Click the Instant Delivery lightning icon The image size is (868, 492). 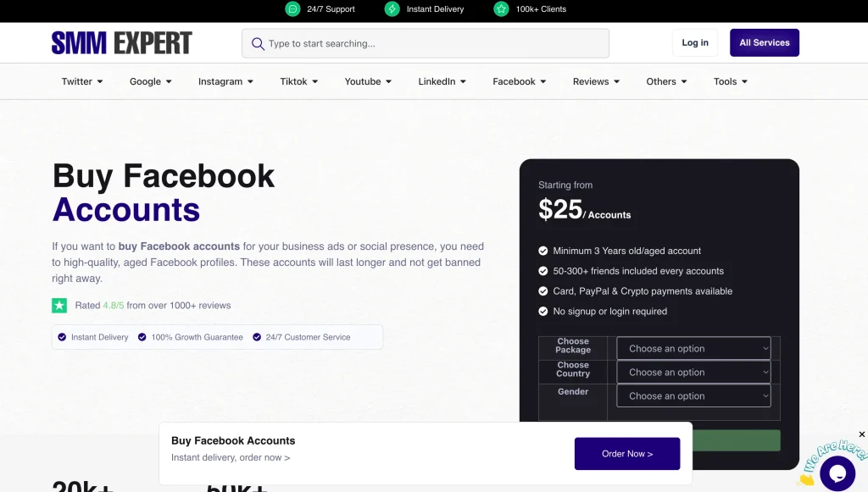(x=392, y=9)
